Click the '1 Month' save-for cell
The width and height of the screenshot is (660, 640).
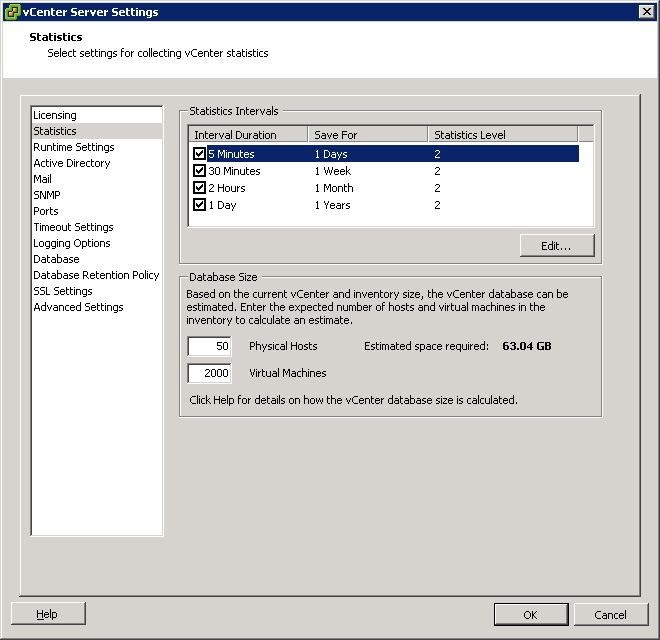334,188
